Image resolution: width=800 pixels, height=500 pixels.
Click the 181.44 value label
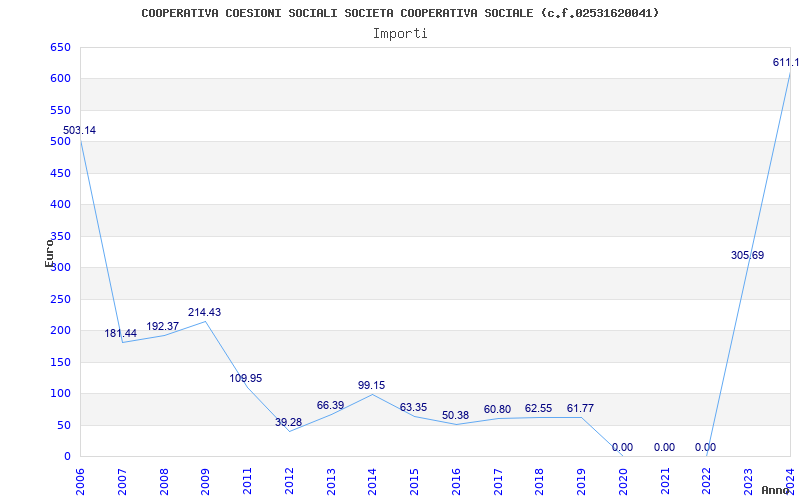pyautogui.click(x=121, y=333)
